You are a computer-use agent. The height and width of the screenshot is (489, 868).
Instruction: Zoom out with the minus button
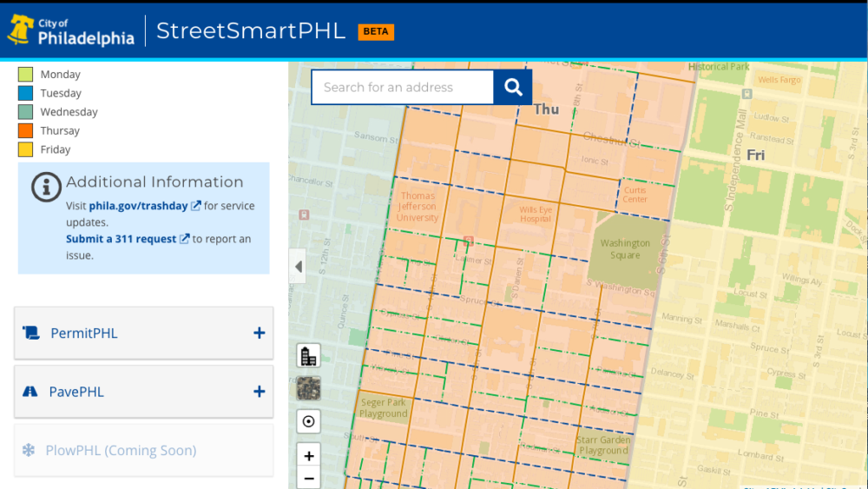coord(308,478)
